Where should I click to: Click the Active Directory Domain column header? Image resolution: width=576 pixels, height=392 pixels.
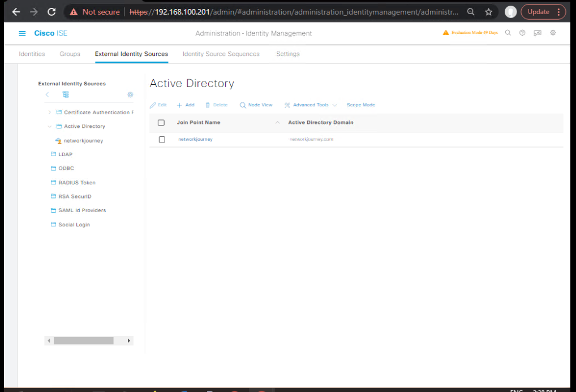[321, 123]
